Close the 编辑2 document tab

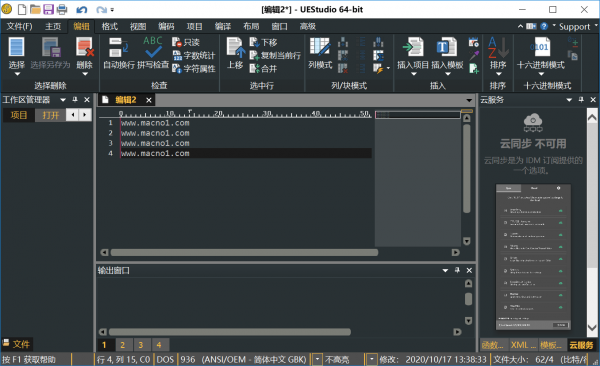(149, 100)
